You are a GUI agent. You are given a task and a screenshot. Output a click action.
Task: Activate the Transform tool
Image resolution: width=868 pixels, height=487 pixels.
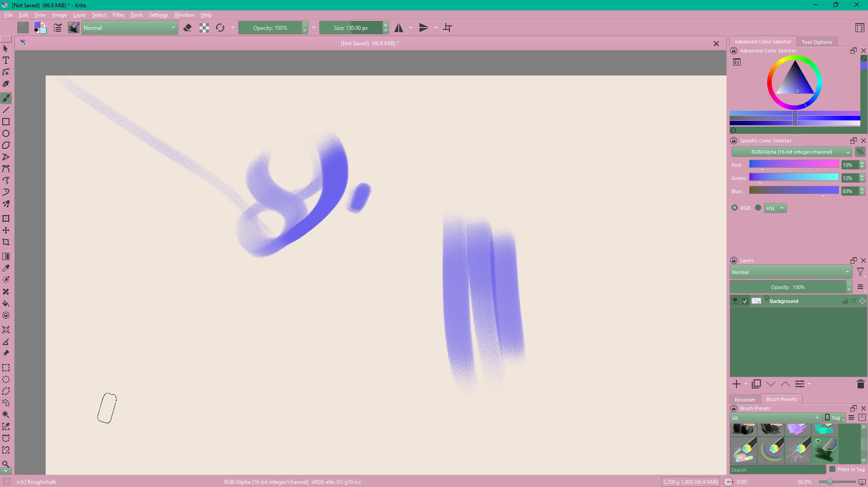tap(6, 218)
